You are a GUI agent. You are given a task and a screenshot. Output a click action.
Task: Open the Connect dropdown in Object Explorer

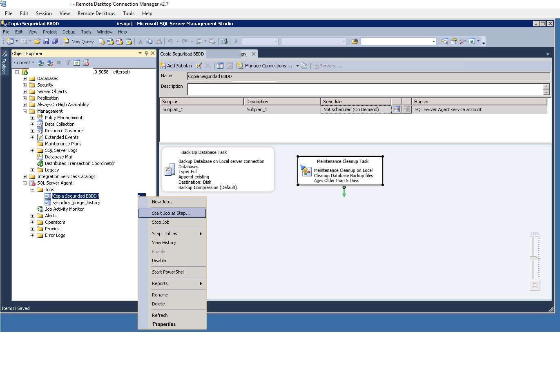tap(24, 62)
